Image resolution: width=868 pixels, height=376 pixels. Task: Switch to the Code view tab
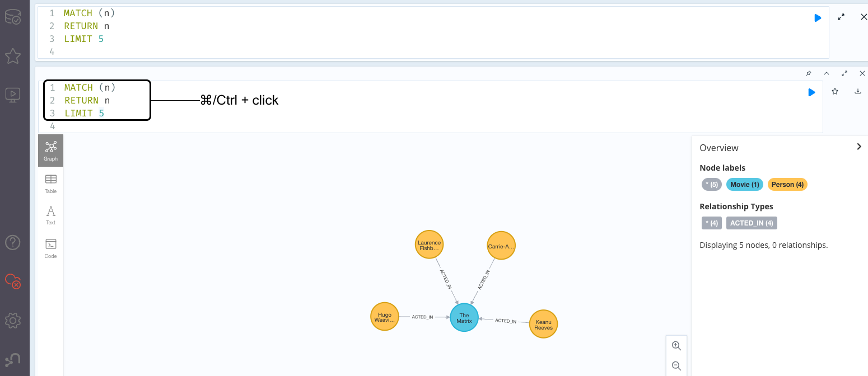pos(50,248)
